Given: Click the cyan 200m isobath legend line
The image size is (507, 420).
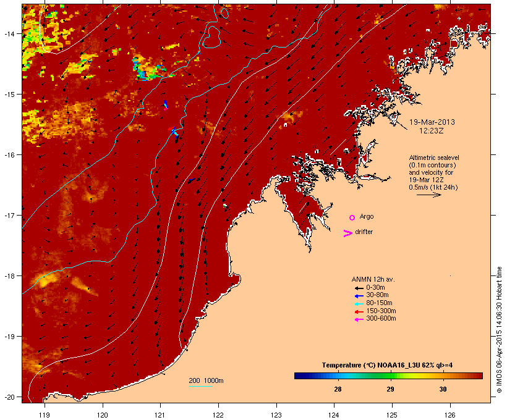Looking at the screenshot, I should (200, 386).
